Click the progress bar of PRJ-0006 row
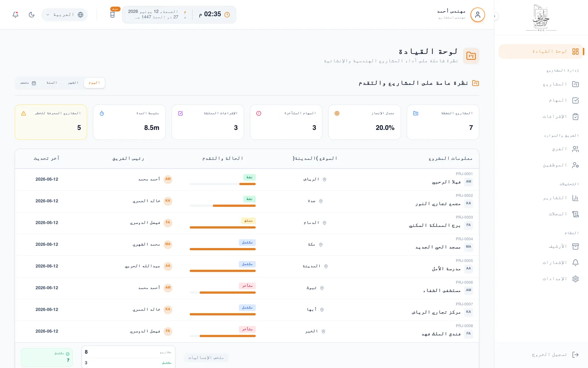588x368 pixels. [x=223, y=293]
